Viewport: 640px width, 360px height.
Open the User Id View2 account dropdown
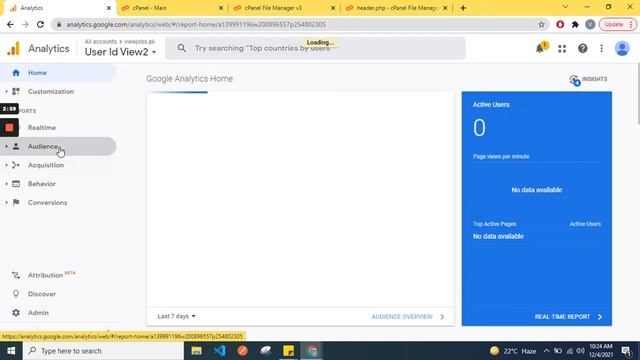120,52
